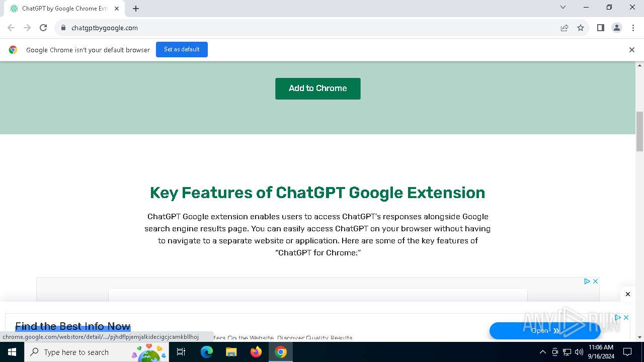
Task: Open the Windows notification center
Action: [627, 352]
